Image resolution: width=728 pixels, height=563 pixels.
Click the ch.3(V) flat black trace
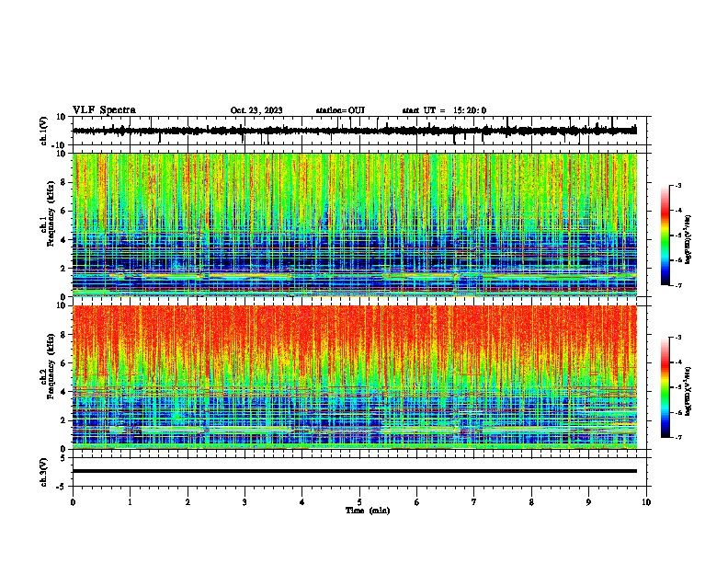click(354, 471)
